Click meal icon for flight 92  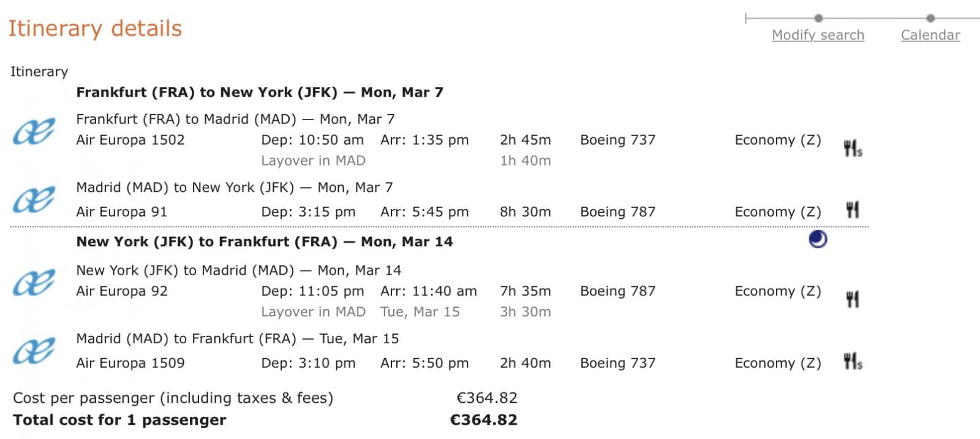pyautogui.click(x=852, y=299)
